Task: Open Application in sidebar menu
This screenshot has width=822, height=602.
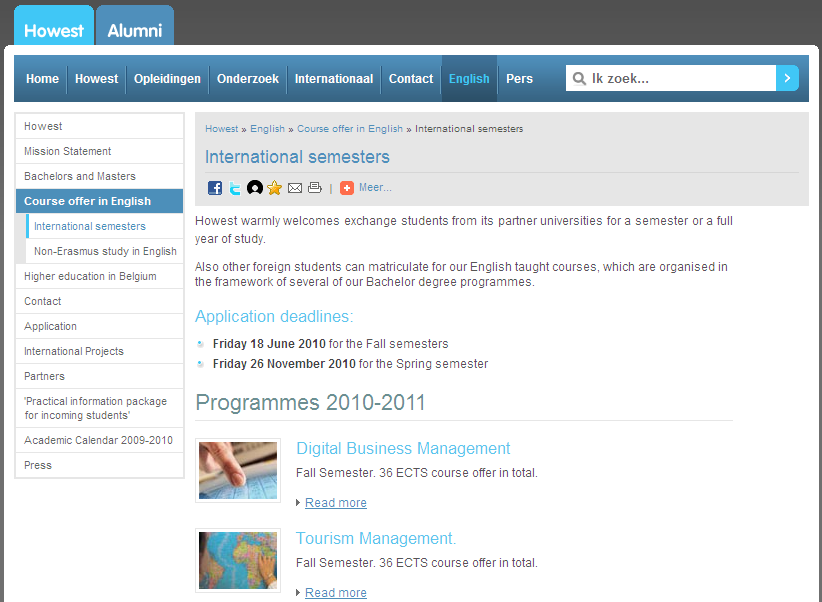Action: [x=100, y=326]
